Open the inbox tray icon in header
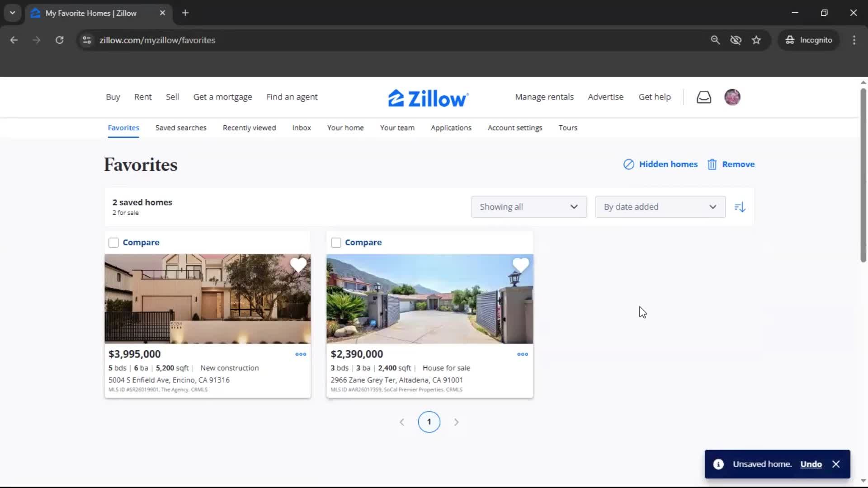The image size is (868, 488). pos(703,97)
